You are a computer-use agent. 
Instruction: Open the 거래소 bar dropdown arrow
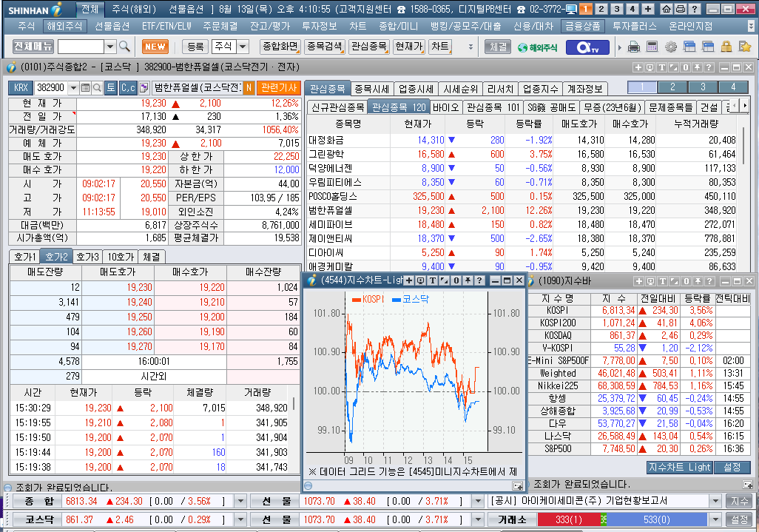click(x=715, y=520)
